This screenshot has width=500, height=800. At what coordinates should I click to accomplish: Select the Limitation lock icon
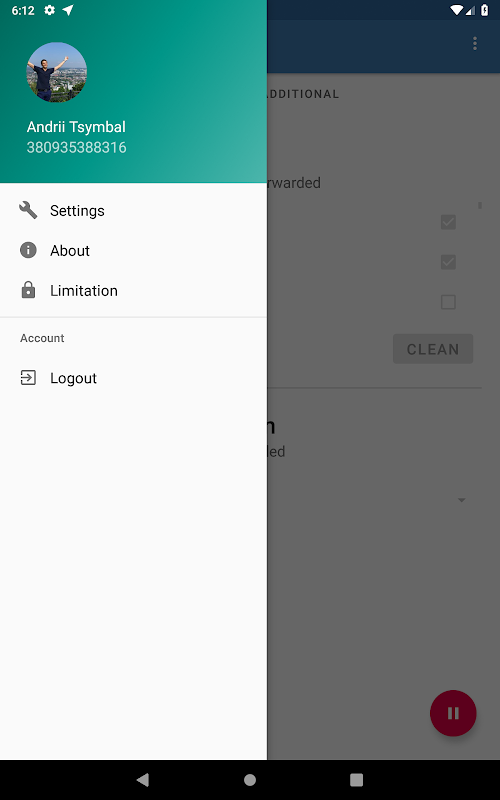pyautogui.click(x=28, y=290)
